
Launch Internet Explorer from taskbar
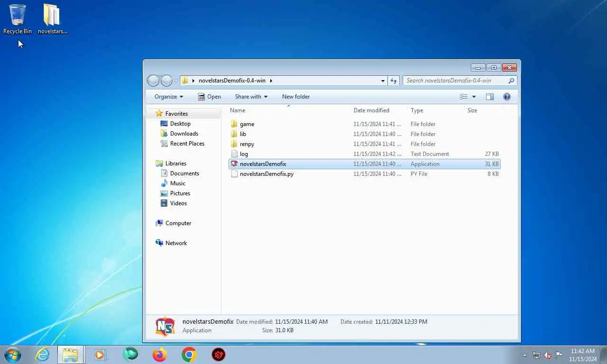click(43, 355)
